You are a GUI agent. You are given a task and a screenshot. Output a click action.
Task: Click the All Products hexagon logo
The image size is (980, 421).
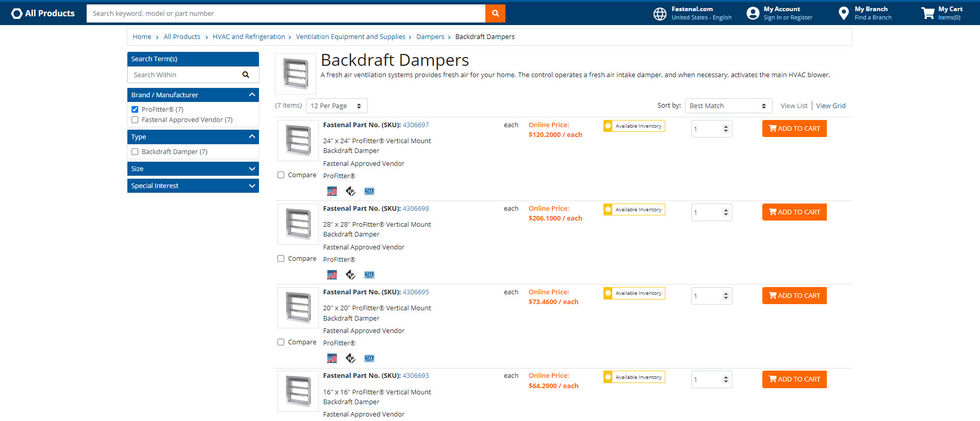tap(17, 13)
